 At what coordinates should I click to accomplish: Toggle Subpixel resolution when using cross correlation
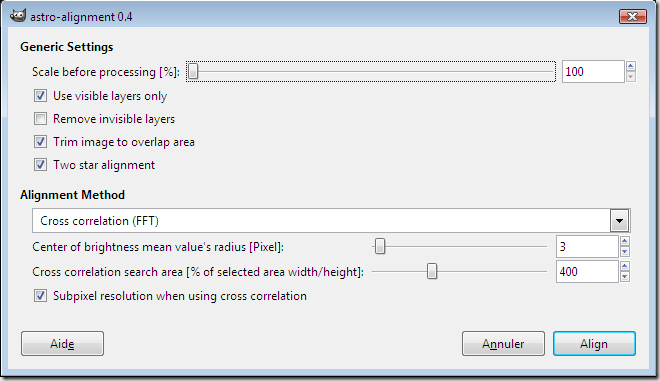[40, 296]
